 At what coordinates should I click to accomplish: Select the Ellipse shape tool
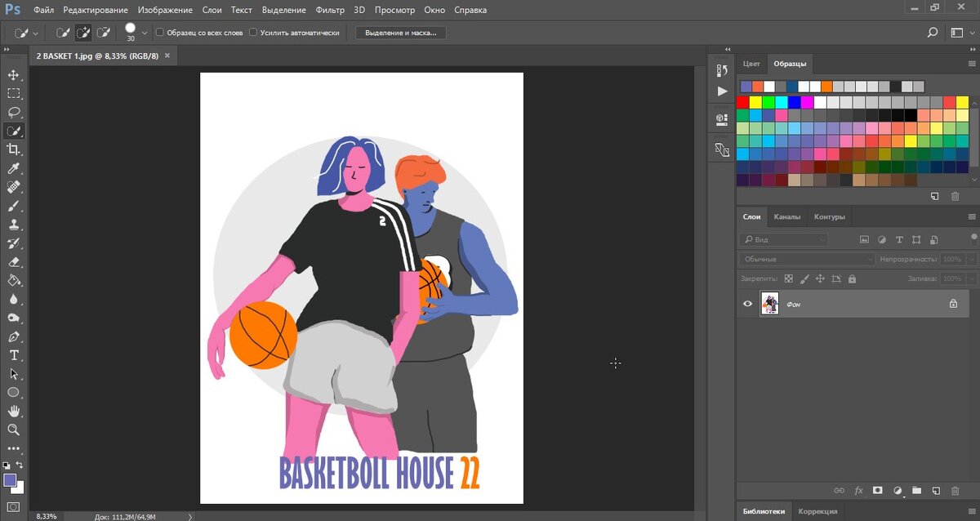(14, 392)
